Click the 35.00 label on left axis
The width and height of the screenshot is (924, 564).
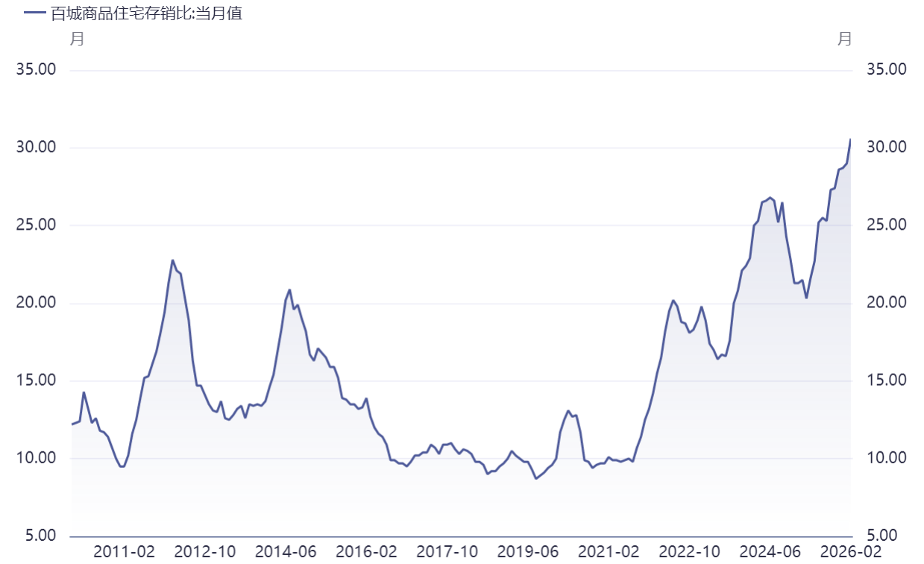(x=37, y=69)
